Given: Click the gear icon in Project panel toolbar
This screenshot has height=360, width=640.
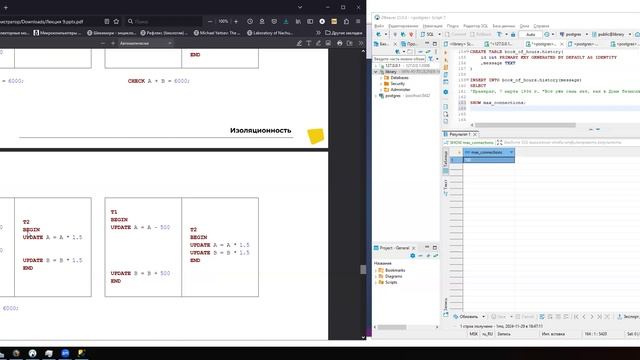Looking at the screenshot, I should [413, 256].
